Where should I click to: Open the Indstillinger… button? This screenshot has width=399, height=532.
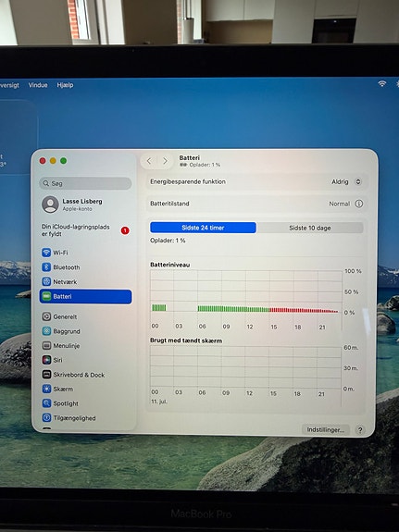326,430
